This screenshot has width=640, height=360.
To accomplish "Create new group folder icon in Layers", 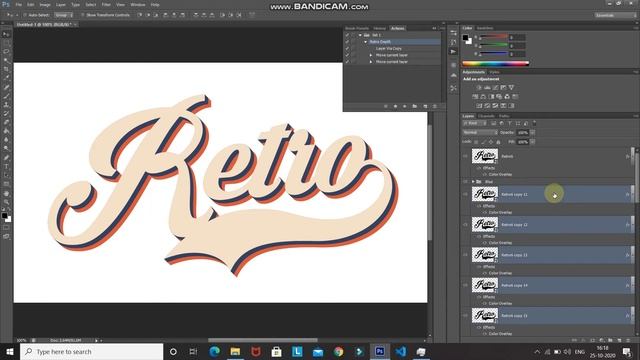I will pyautogui.click(x=610, y=340).
